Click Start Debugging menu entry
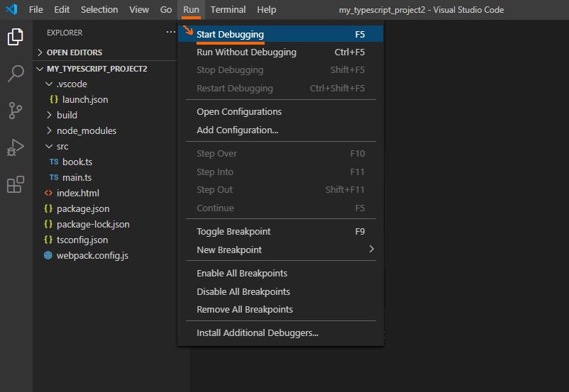 pyautogui.click(x=230, y=34)
